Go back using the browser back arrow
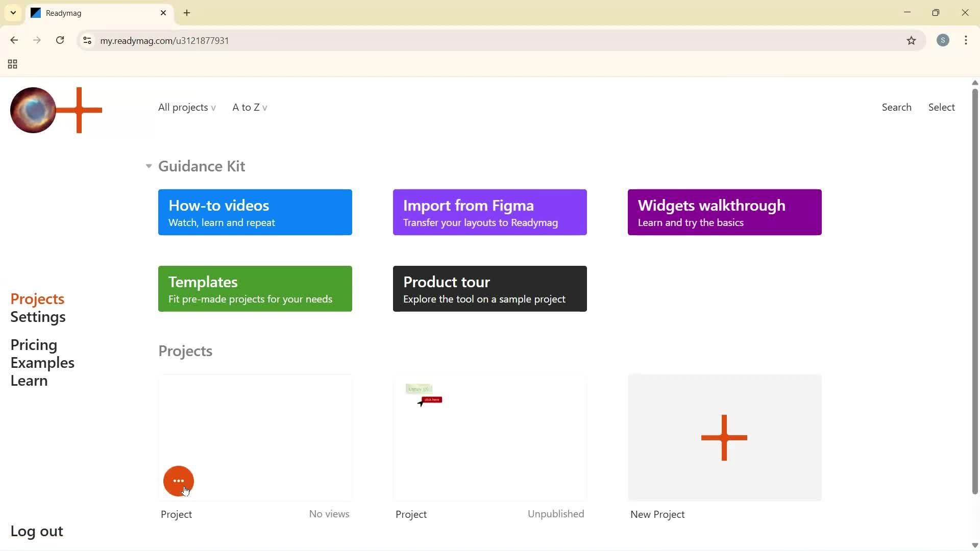Image resolution: width=980 pixels, height=551 pixels. [x=14, y=40]
